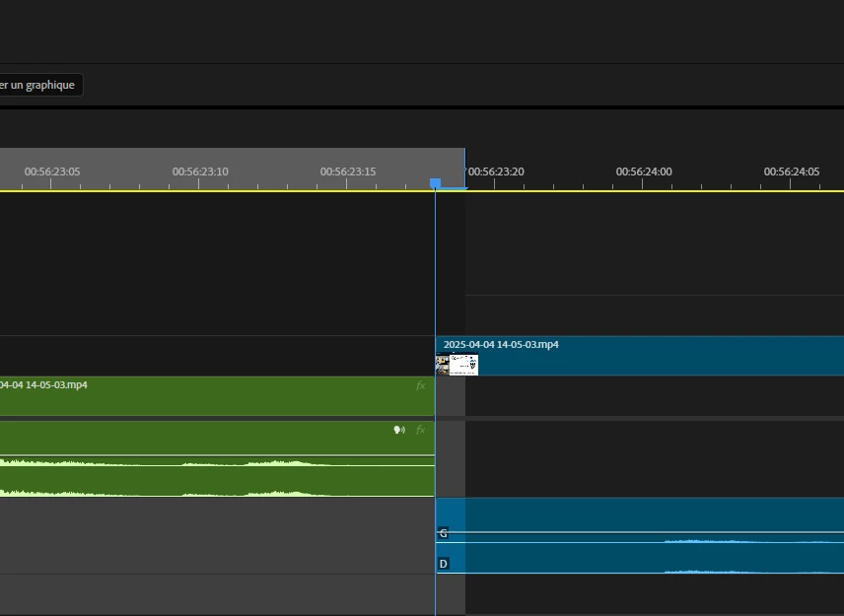Click the G left channel label
844x616 pixels.
click(443, 533)
